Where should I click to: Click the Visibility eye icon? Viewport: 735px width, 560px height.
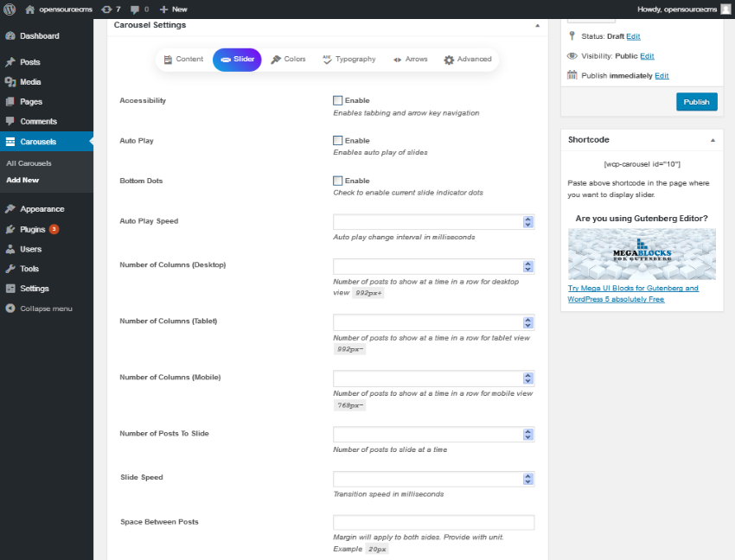[x=572, y=56]
